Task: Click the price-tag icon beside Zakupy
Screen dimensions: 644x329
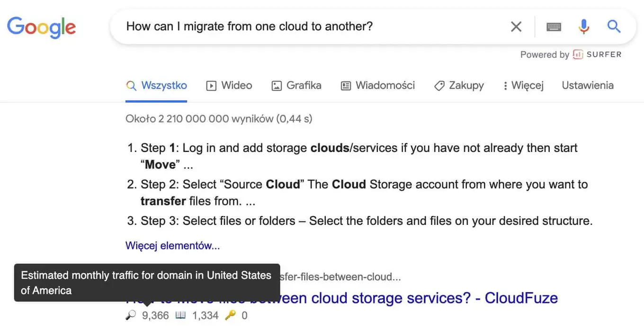Action: tap(438, 86)
